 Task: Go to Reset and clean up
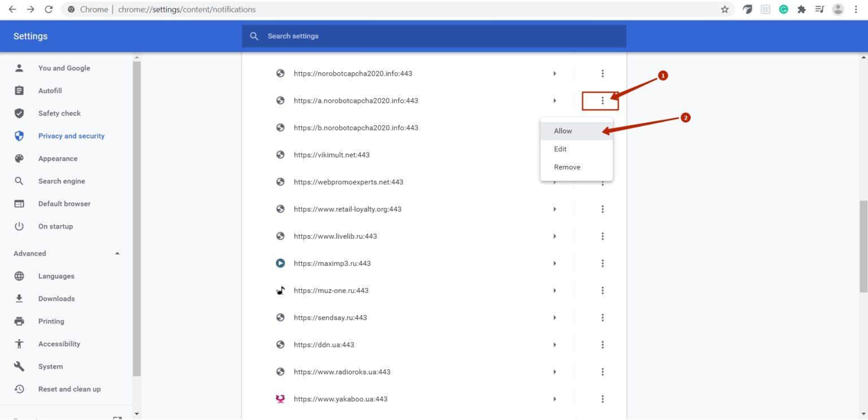(69, 389)
